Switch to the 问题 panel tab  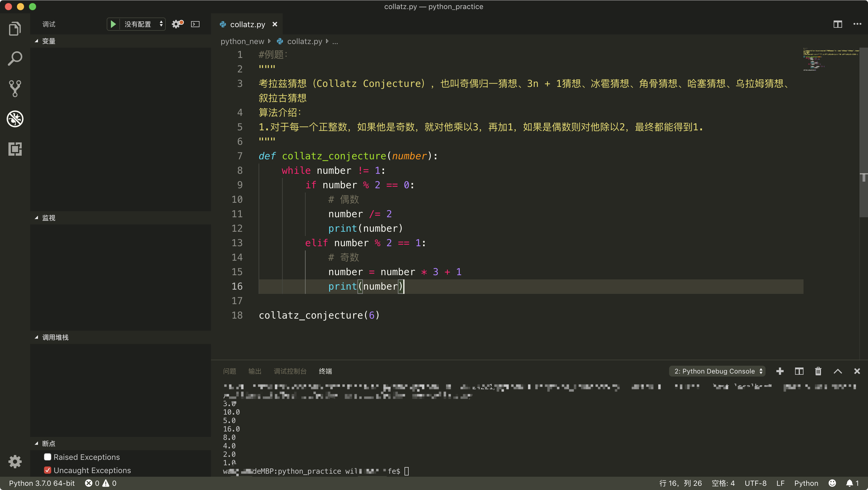pos(230,371)
